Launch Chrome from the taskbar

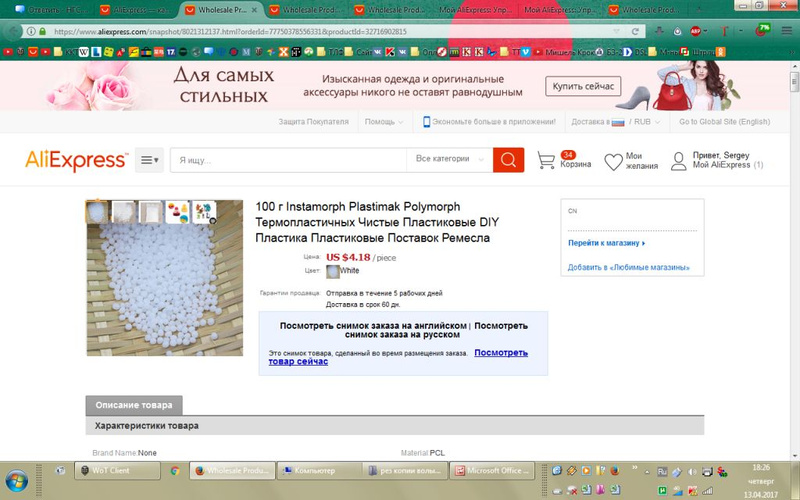coord(175,470)
